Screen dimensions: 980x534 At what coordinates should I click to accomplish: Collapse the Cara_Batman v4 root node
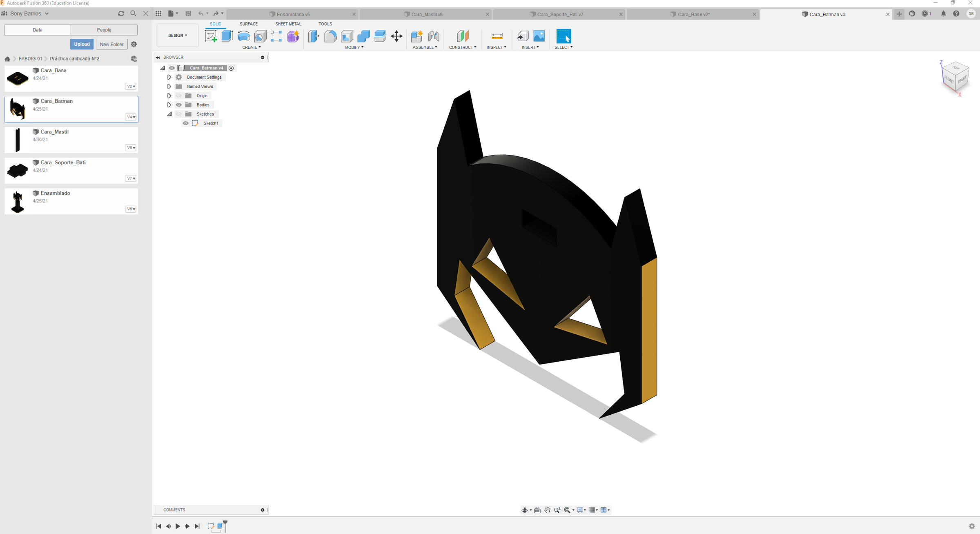pyautogui.click(x=163, y=68)
